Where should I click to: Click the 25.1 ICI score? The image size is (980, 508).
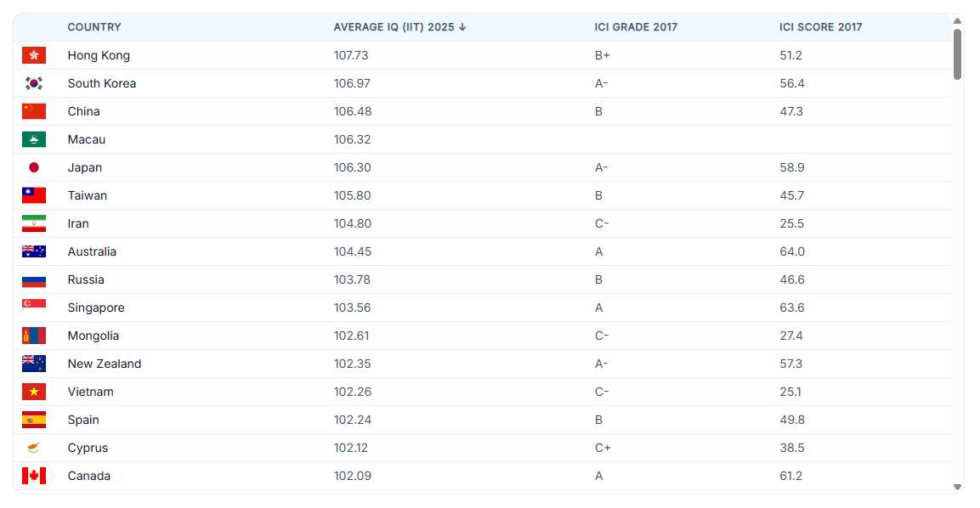coord(790,392)
